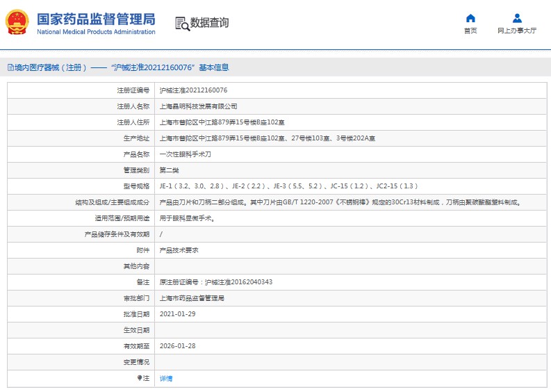The image size is (551, 392).
Task: Click the document icon before 境内医疗器械
Action: (10, 67)
